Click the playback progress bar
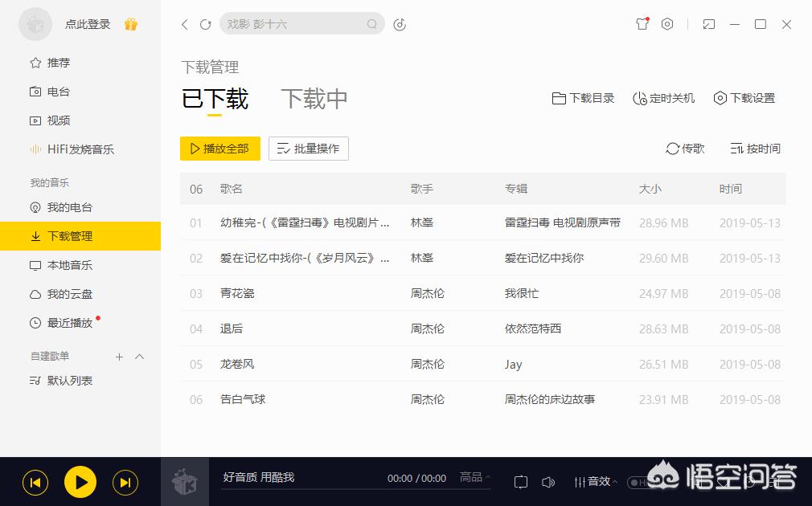Viewport: 812px width, 506px height. click(356, 489)
